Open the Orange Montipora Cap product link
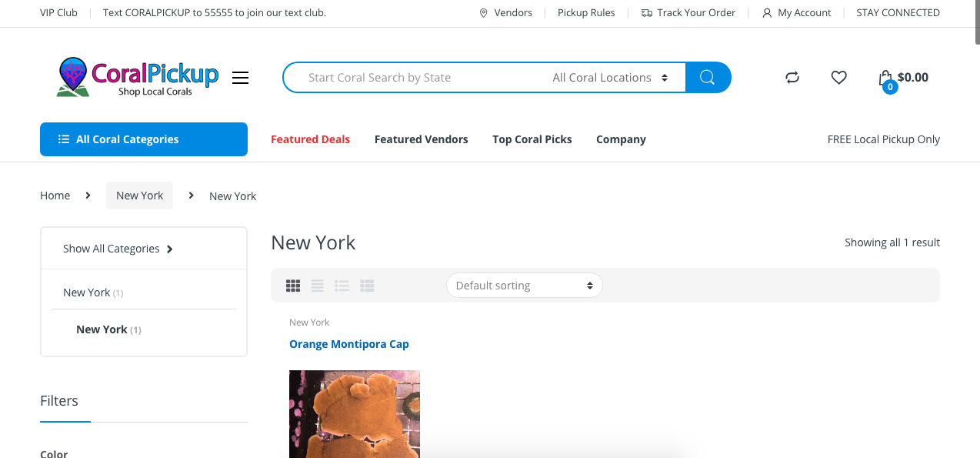This screenshot has height=458, width=980. pyautogui.click(x=348, y=344)
